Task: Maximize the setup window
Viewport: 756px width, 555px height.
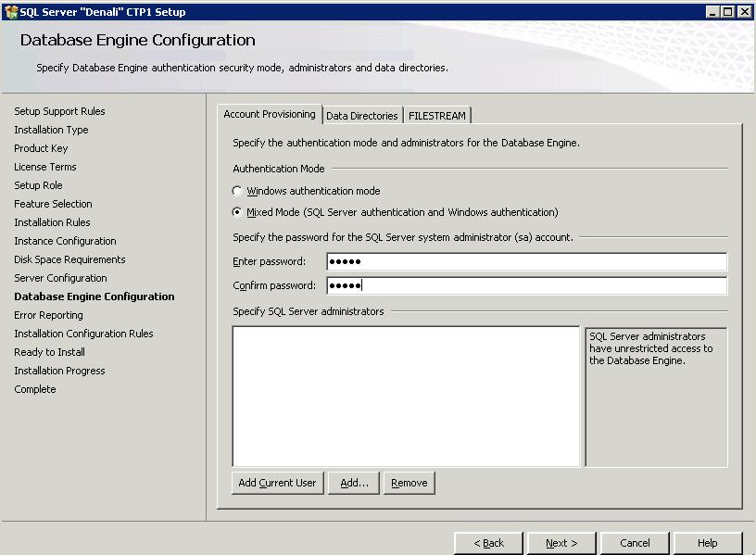Action: 728,11
